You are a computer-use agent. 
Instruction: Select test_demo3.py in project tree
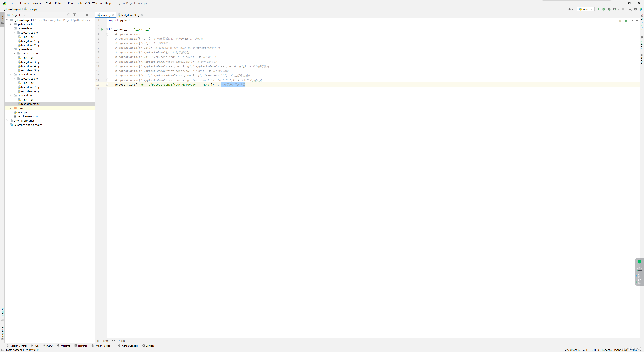point(30,62)
